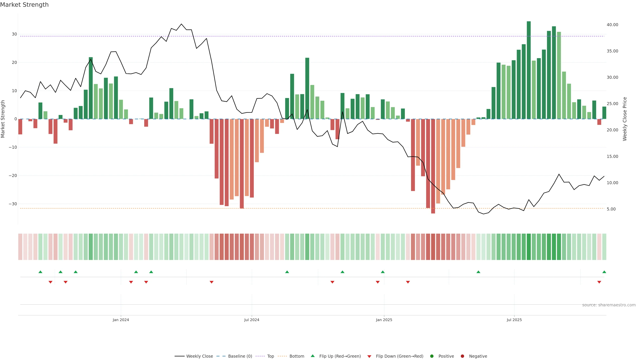Select the Jul 2025 x-axis label

(514, 320)
